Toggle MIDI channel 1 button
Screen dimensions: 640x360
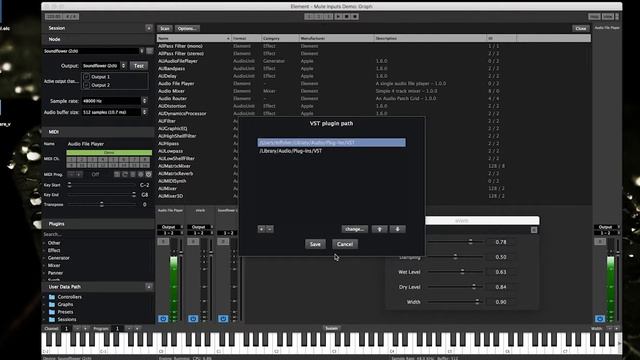[x=71, y=160]
